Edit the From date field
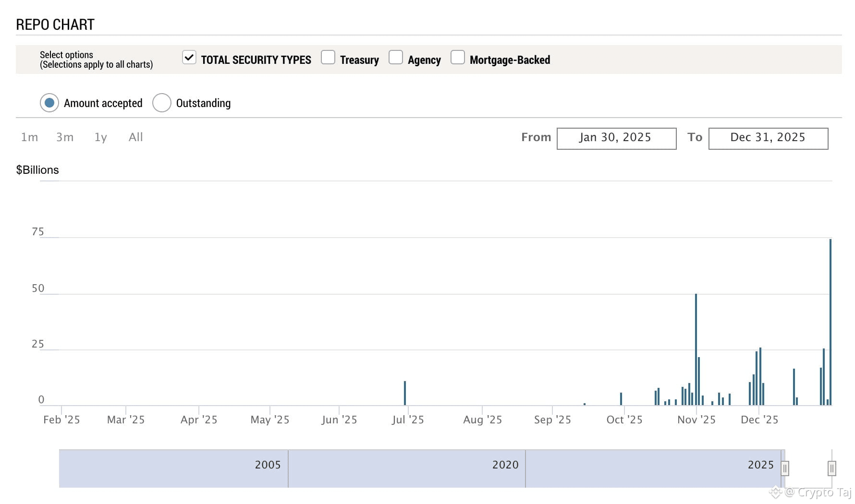The height and width of the screenshot is (504, 855). coord(617,138)
